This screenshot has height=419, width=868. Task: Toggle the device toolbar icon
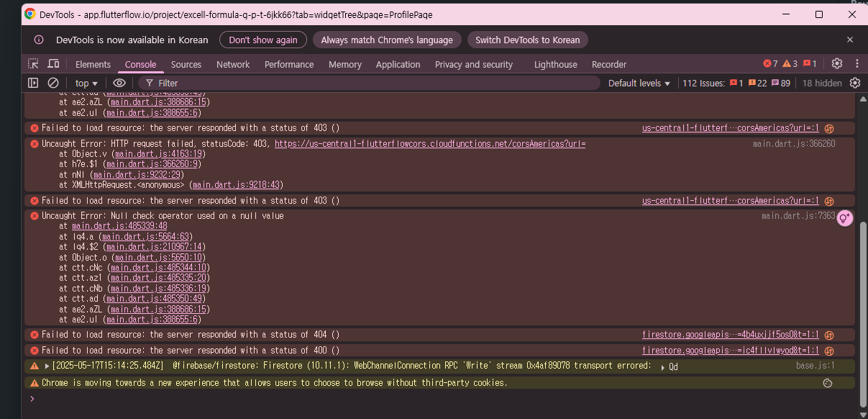point(53,64)
